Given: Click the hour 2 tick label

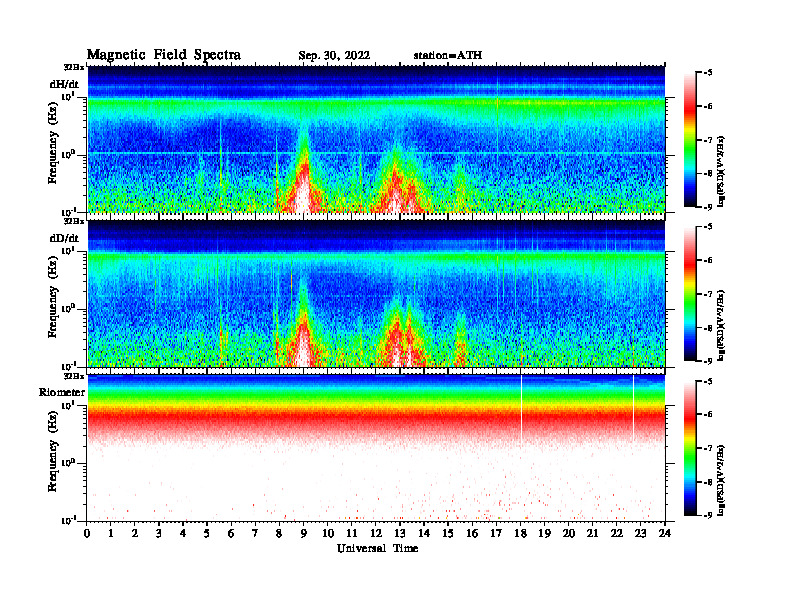Looking at the screenshot, I should (x=135, y=534).
